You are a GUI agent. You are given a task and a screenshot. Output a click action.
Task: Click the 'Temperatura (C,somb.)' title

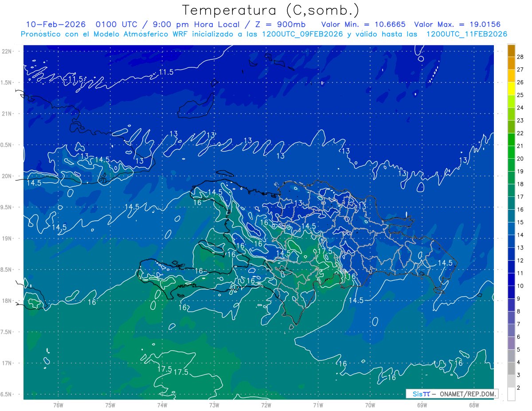coord(271,10)
